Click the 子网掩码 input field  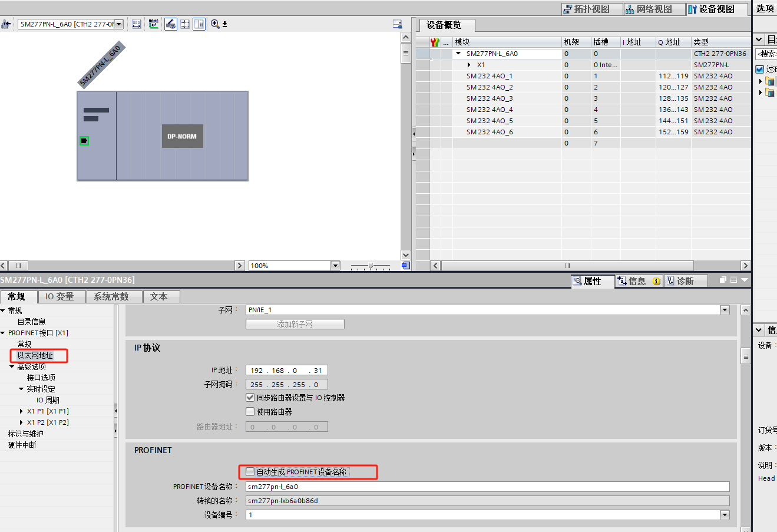287,384
